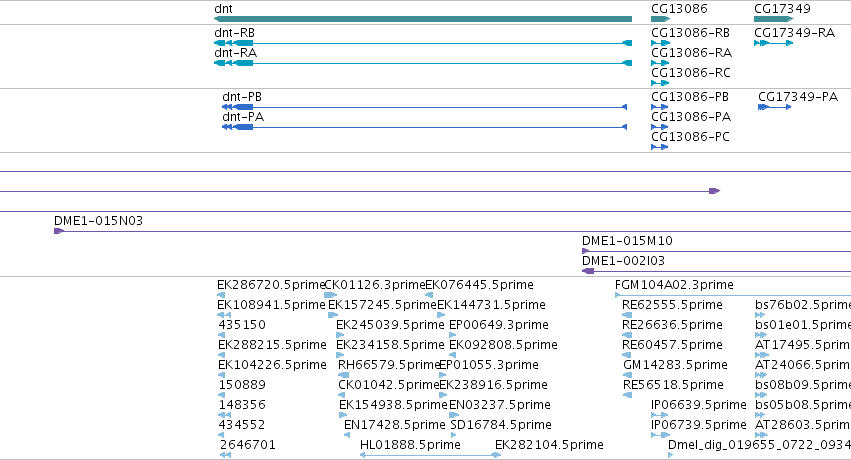This screenshot has width=851, height=460.
Task: Select the dnt-RB transcript feature
Action: (423, 43)
